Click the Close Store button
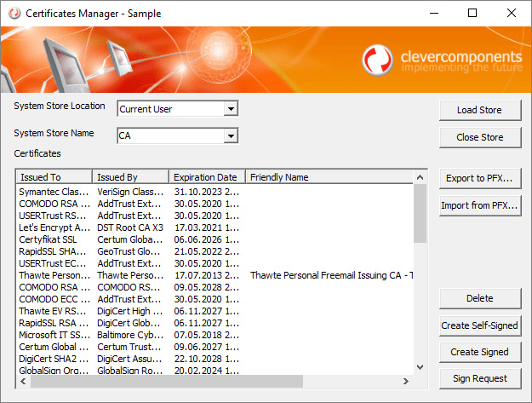Image resolution: width=532 pixels, height=403 pixels. pyautogui.click(x=480, y=137)
